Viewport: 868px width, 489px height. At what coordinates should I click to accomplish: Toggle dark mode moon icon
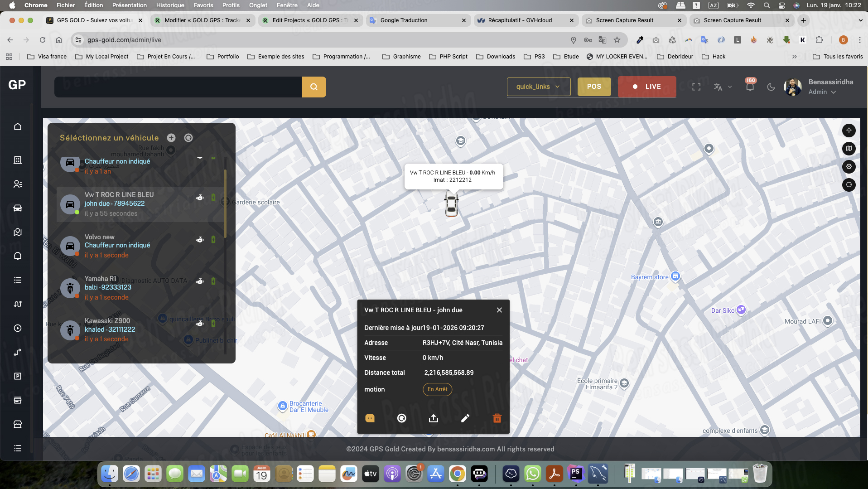(x=771, y=87)
